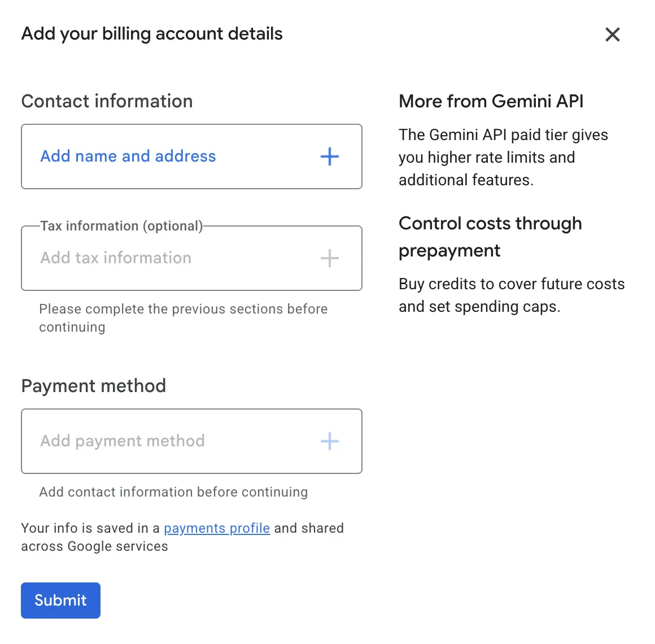Click the Add your billing account details title

[x=152, y=34]
